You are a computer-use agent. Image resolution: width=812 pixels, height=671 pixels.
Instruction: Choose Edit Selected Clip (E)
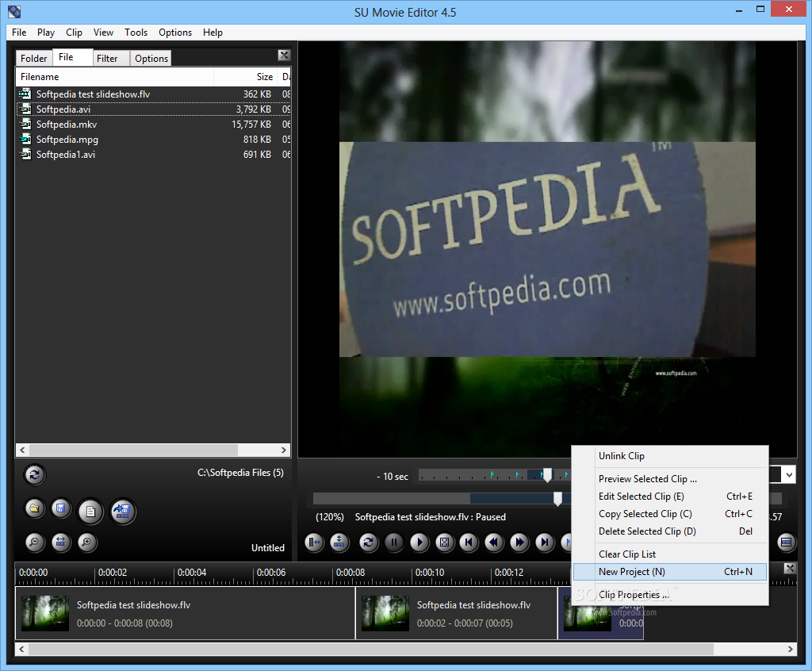pyautogui.click(x=670, y=497)
